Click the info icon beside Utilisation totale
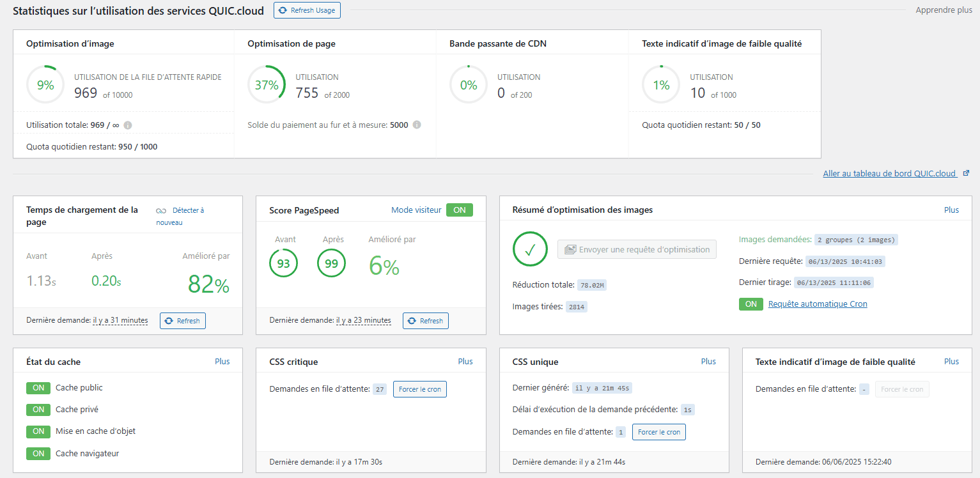This screenshot has height=478, width=980. point(128,125)
